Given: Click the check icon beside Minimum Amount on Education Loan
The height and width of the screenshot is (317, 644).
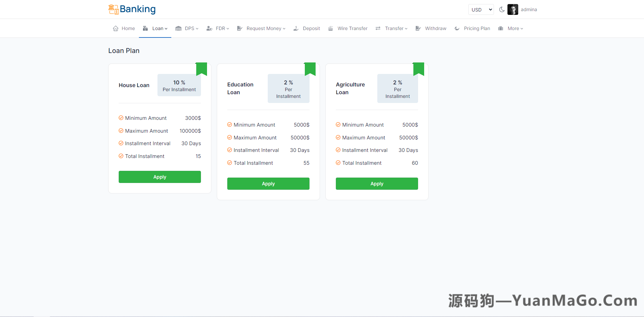Looking at the screenshot, I should coord(230,125).
